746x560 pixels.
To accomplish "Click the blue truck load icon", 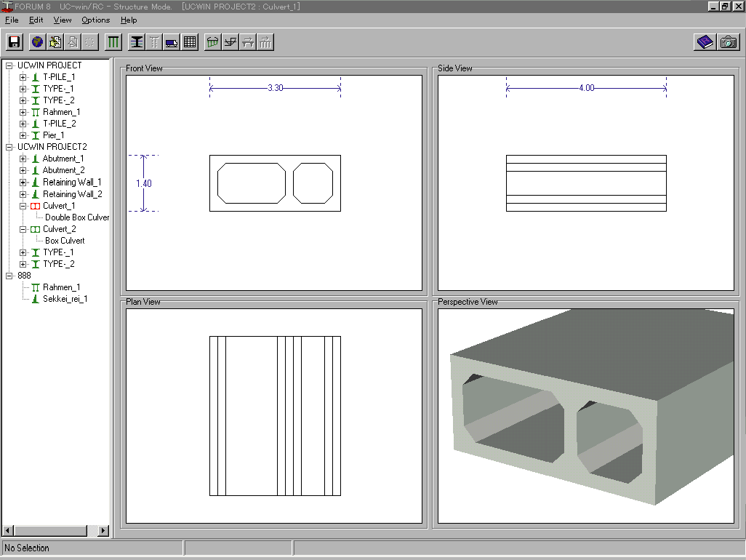I will pos(172,42).
